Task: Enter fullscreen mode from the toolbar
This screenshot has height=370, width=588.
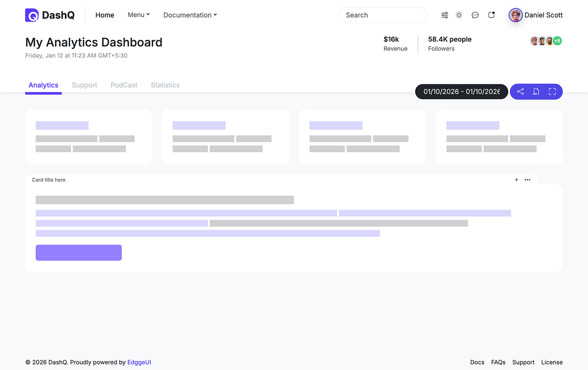Action: (x=552, y=92)
